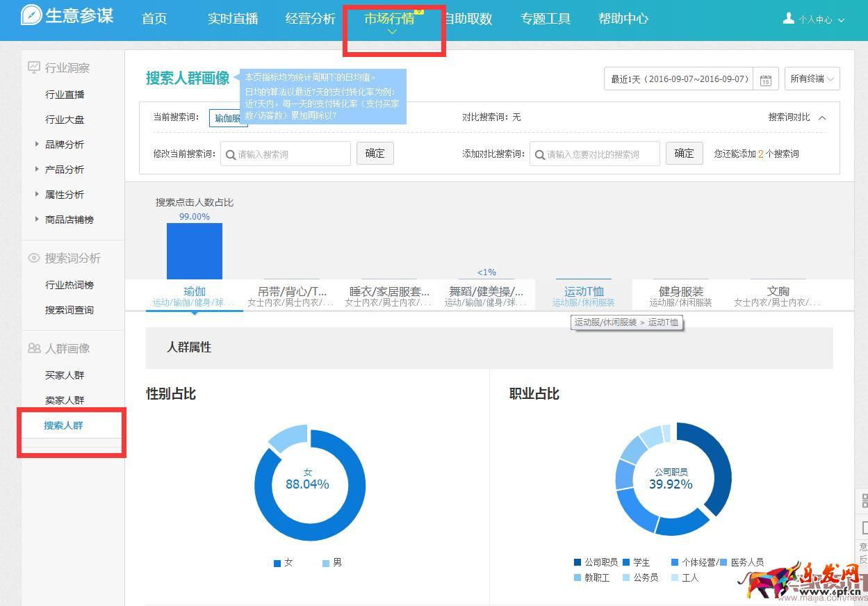Click magnifier icon in 修改当前搜索词 field
868x606 pixels.
230,154
